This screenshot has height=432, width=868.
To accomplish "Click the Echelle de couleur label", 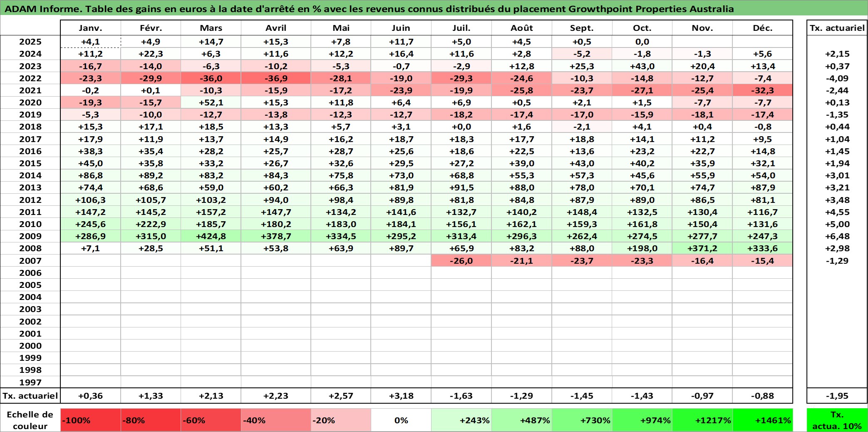I will [30, 420].
